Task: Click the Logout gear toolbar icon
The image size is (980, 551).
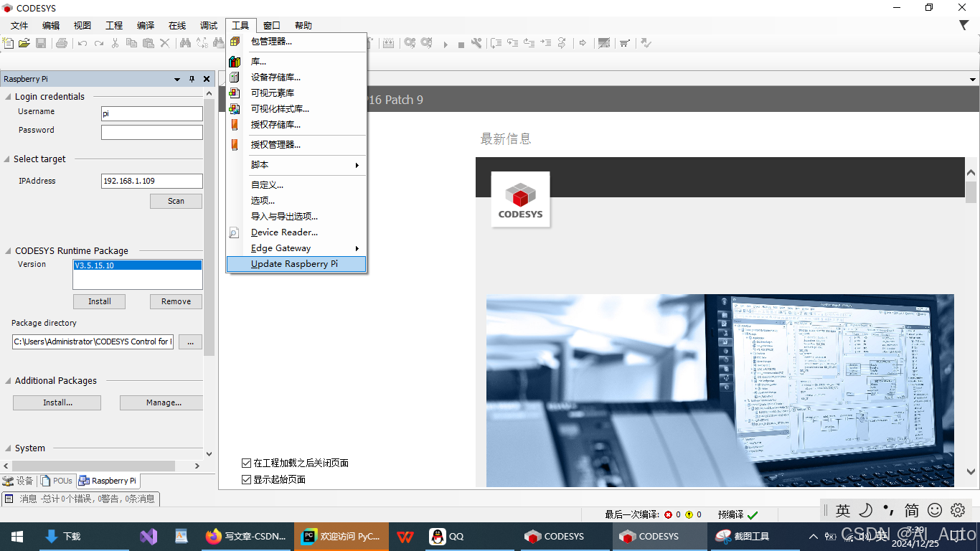Action: [427, 43]
